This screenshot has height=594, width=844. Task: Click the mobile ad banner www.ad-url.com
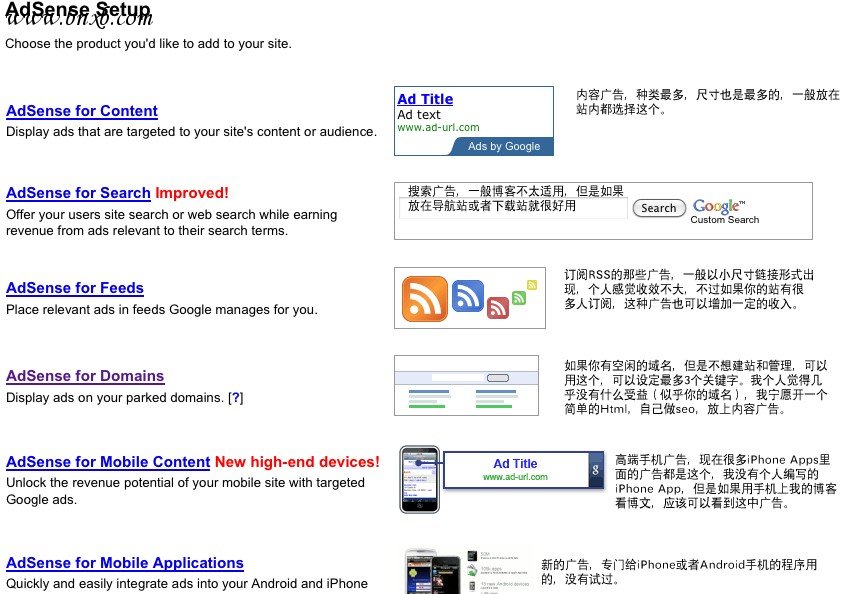pos(515,477)
